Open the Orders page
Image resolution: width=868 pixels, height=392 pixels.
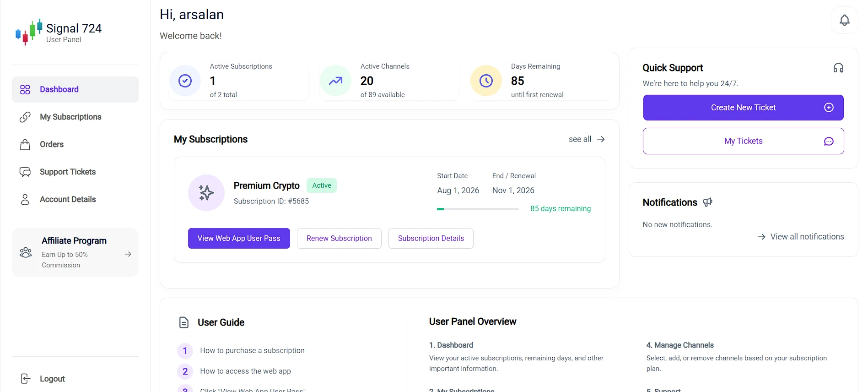pyautogui.click(x=75, y=144)
